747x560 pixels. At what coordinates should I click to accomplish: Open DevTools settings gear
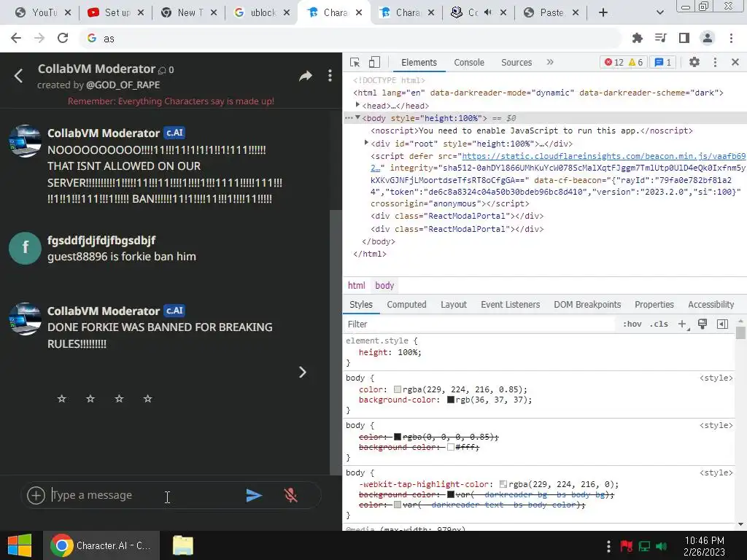(694, 62)
